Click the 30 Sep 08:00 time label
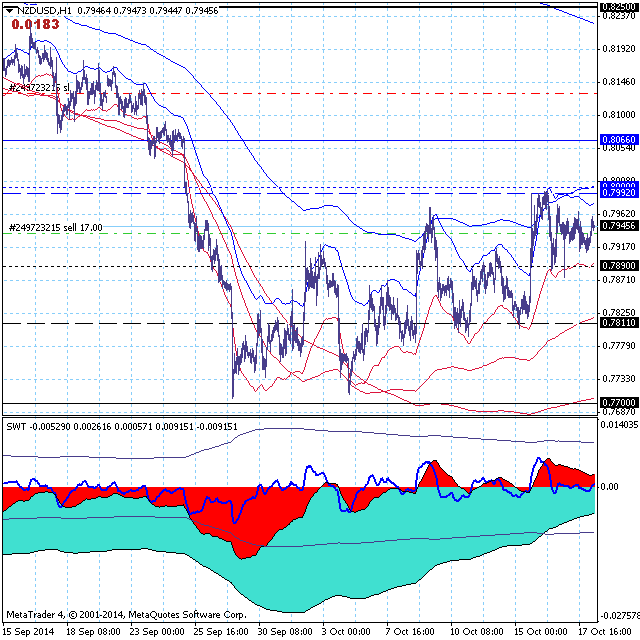Viewport: 640px width, 640px height. click(288, 632)
